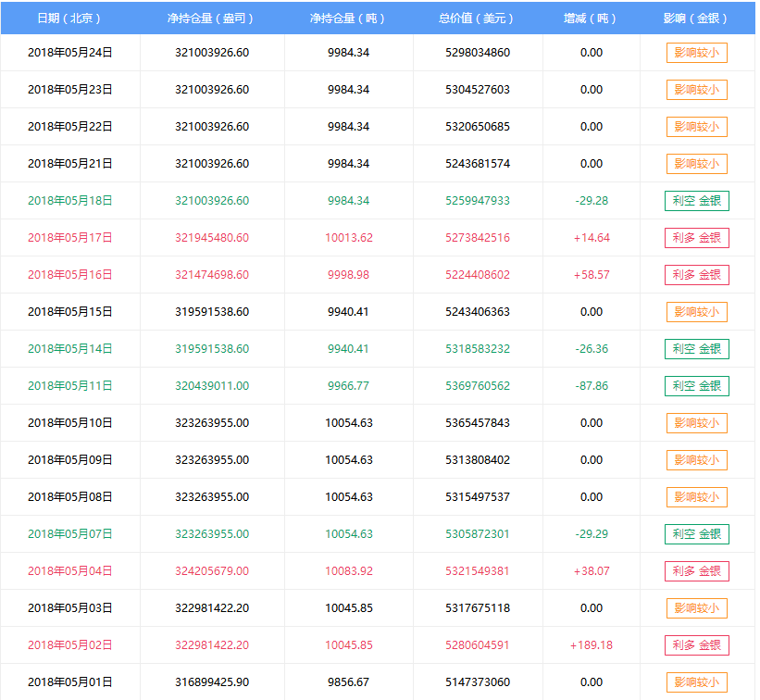Click total value 5369760562
Image resolution: width=760 pixels, height=700 pixels.
477,386
